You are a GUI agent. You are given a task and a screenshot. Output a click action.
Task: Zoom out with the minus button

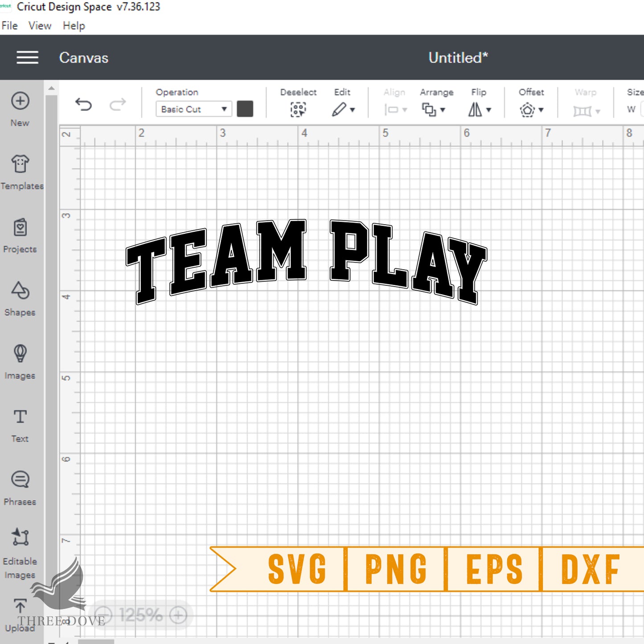103,615
